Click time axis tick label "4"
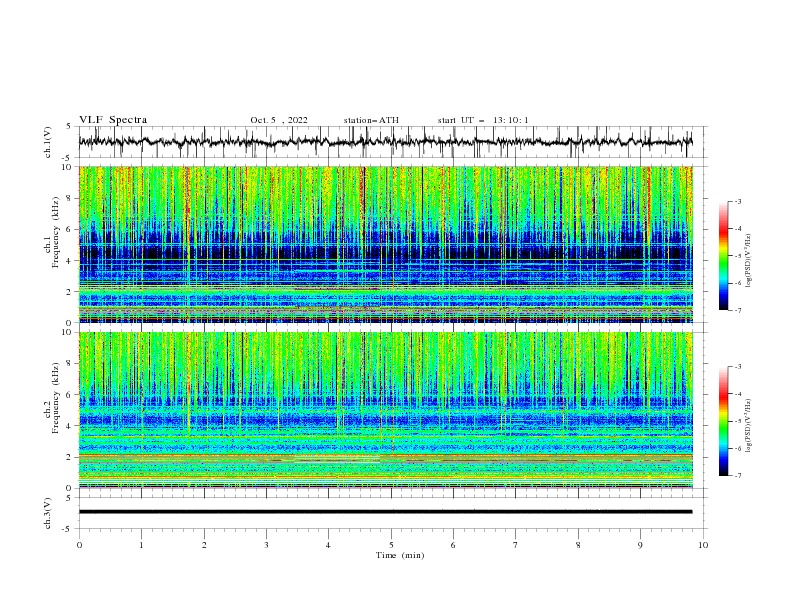Image resolution: width=792 pixels, height=612 pixels. pos(328,545)
